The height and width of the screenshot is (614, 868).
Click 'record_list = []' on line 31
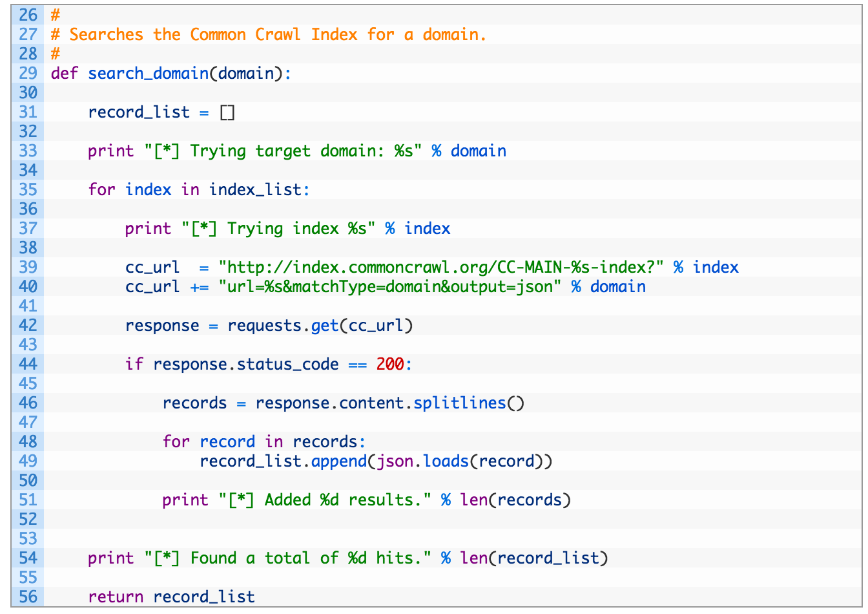pyautogui.click(x=161, y=112)
